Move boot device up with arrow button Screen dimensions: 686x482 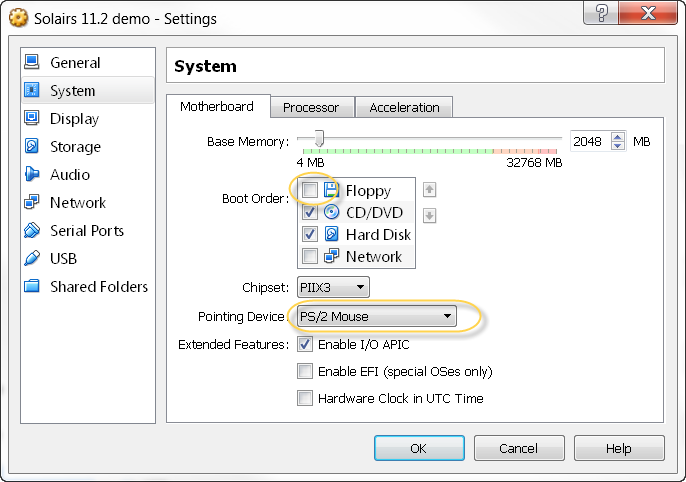click(429, 190)
